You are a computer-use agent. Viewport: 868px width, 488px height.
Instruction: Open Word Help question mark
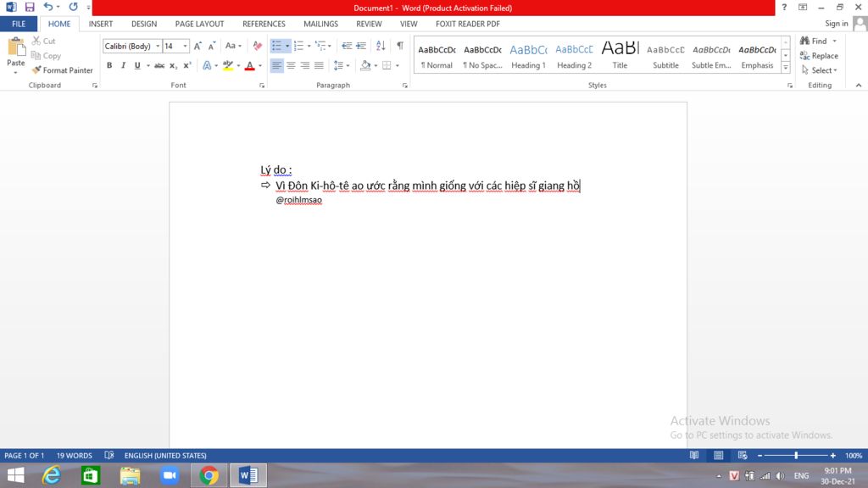pos(784,7)
